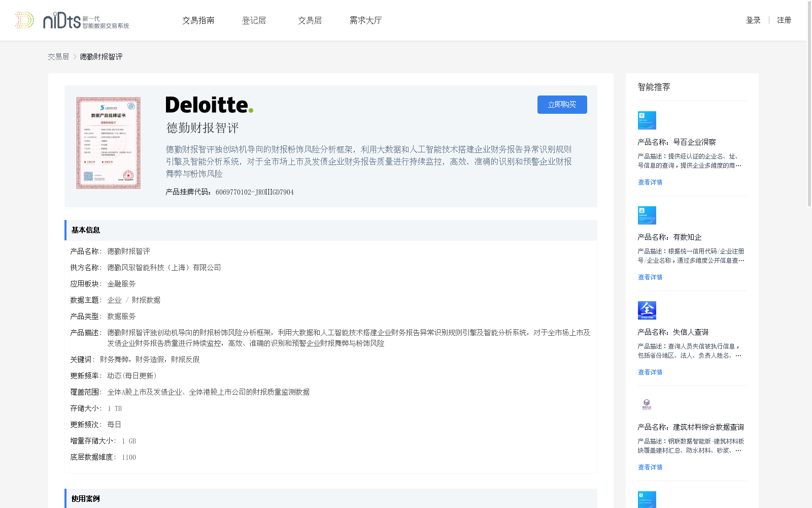
Task: Go back to 交易层 via breadcrumb
Action: [58, 57]
